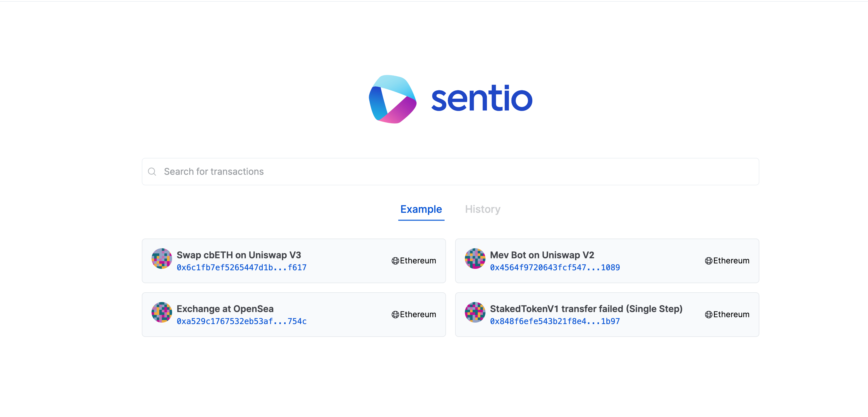Open transaction hash 0x6c1fb7ef5265447d1b...f617
Screen dimensions: 868x417
point(241,268)
